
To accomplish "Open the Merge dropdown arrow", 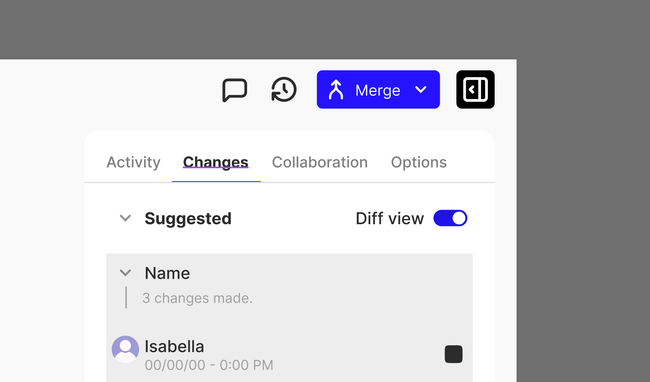I will pos(421,89).
